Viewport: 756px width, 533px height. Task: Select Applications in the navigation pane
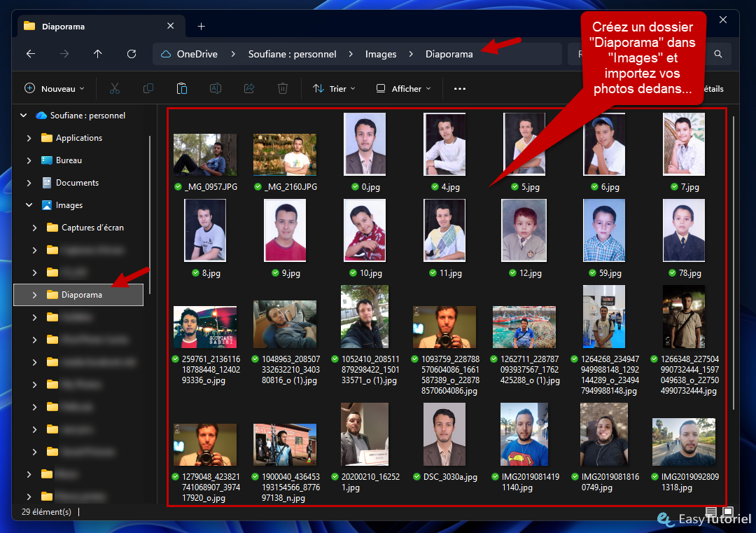pos(79,138)
